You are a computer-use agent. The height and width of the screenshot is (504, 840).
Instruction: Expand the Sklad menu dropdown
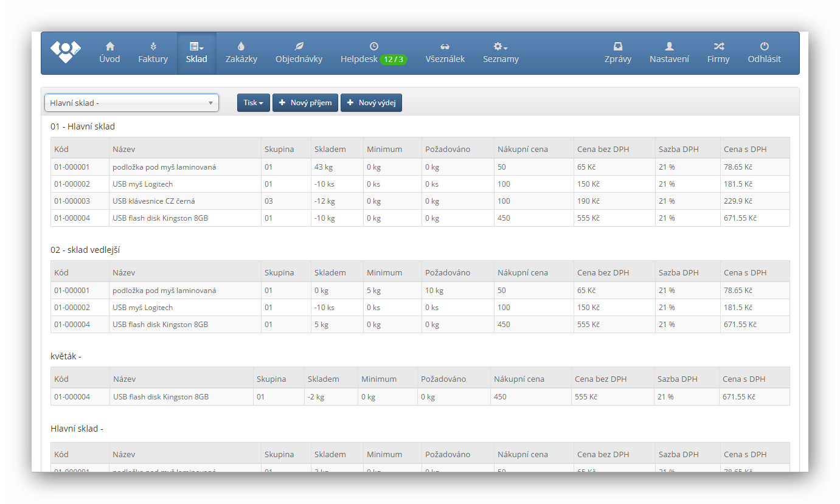[196, 53]
